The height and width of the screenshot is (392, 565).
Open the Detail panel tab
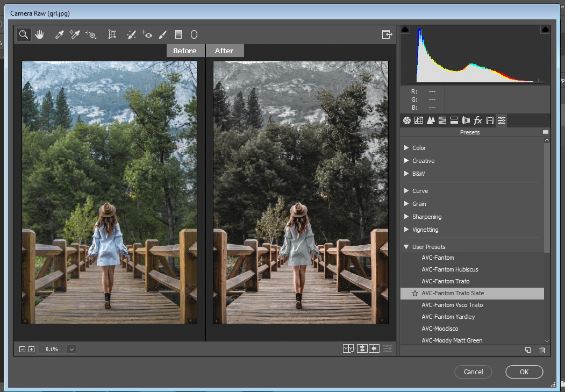click(431, 120)
